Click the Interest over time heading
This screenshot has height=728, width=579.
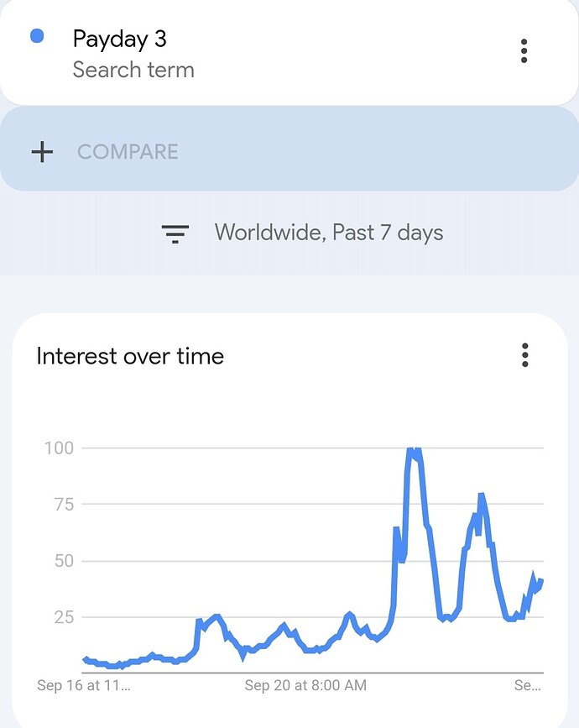(130, 357)
